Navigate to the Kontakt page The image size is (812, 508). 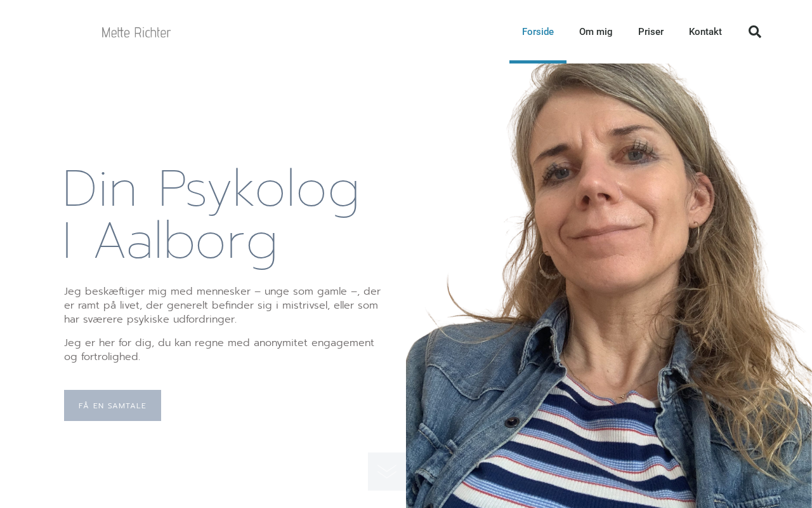pos(705,32)
